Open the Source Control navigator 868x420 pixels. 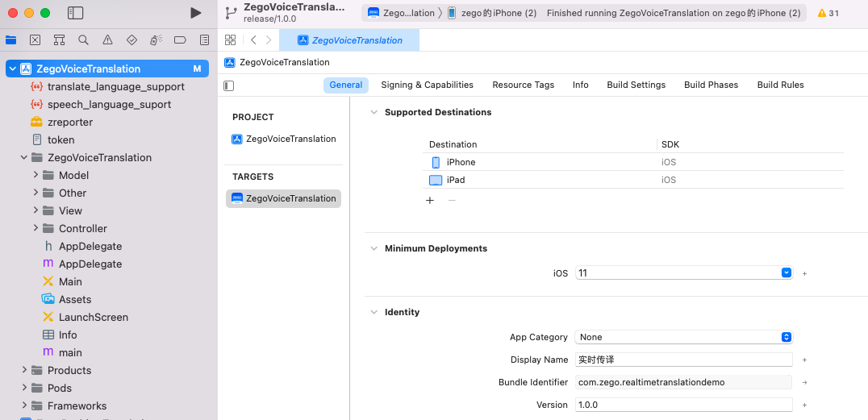35,40
